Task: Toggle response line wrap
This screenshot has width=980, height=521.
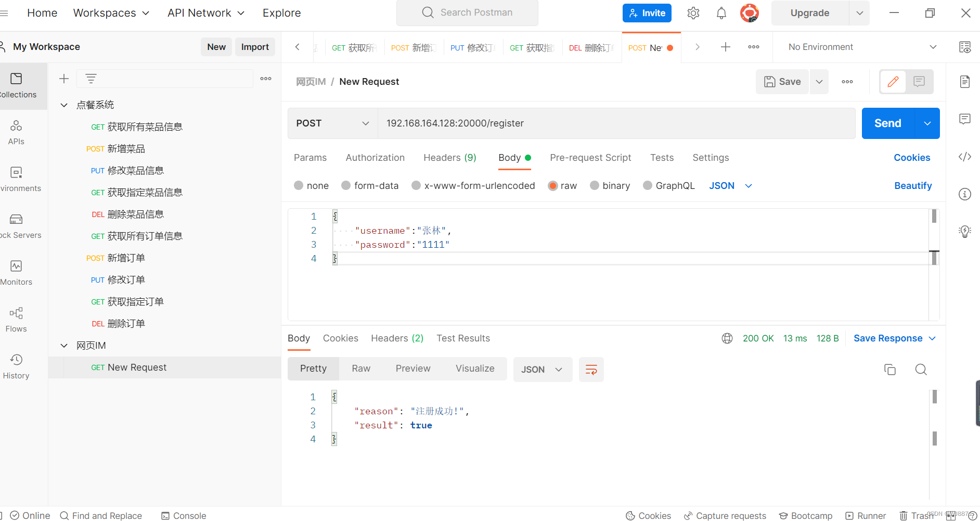Action: coord(591,370)
